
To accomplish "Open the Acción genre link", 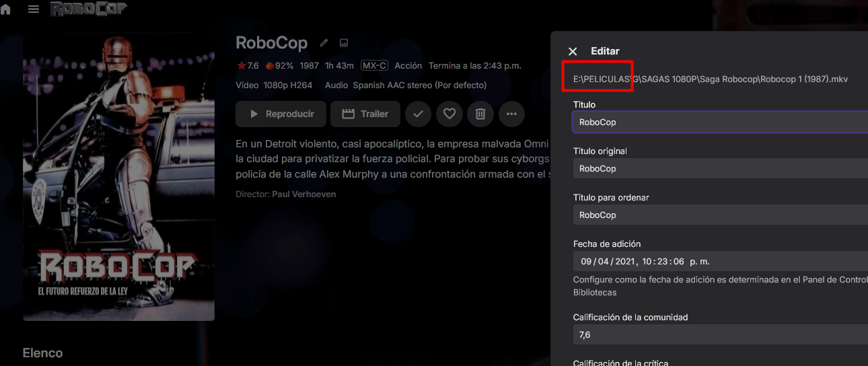I will [x=408, y=66].
